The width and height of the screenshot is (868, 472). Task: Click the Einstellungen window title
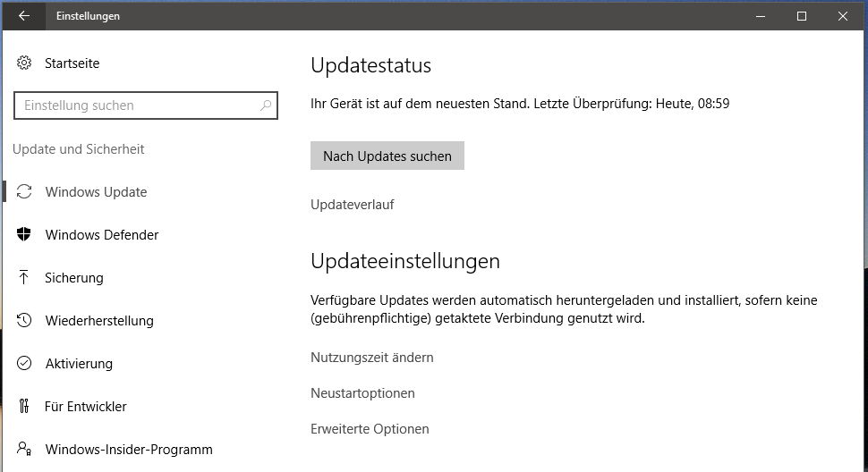[x=88, y=16]
